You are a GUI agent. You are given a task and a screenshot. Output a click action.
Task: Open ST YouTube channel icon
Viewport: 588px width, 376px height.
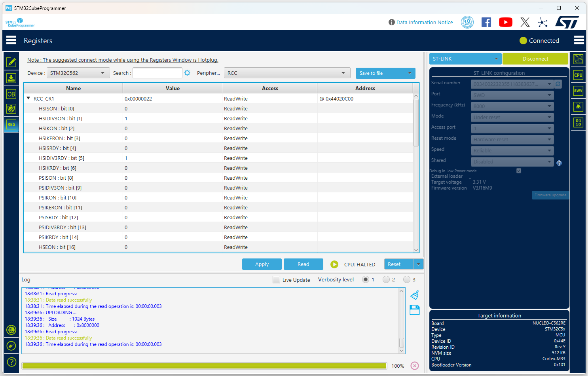(505, 22)
